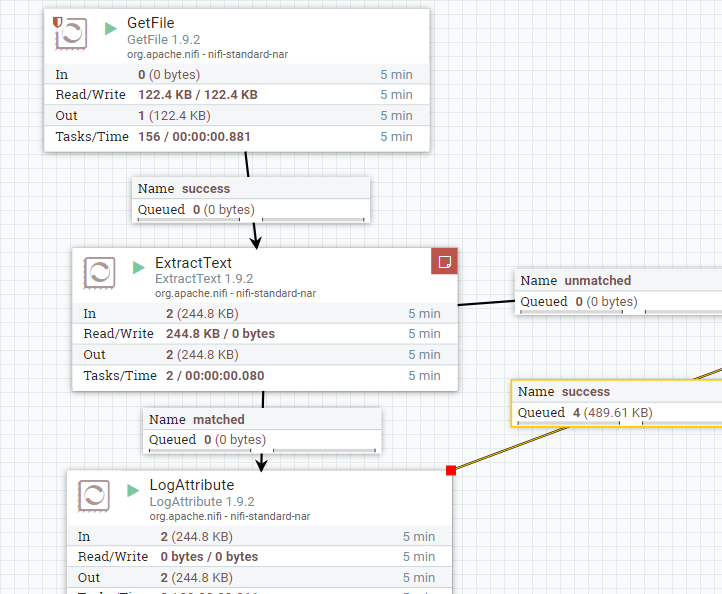The width and height of the screenshot is (722, 594).
Task: Click LogAttribute 'org.apache.nifi - nifi-standard-nar' bundle text
Action: coord(230,516)
